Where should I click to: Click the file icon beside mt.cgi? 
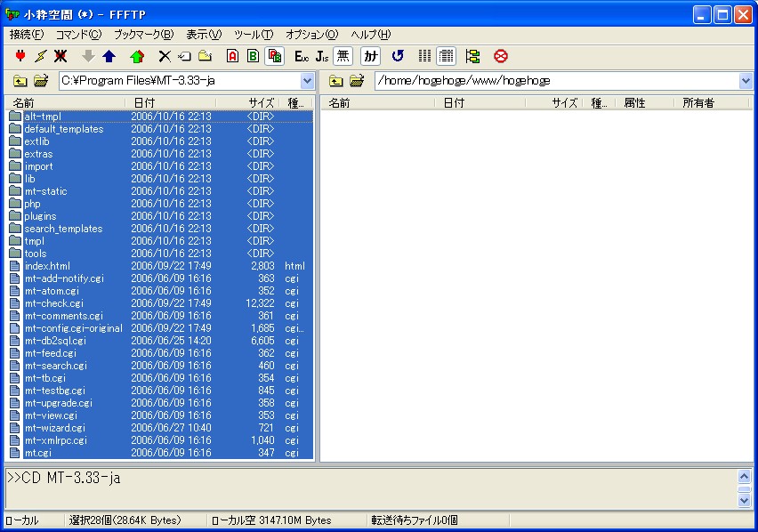click(x=15, y=453)
